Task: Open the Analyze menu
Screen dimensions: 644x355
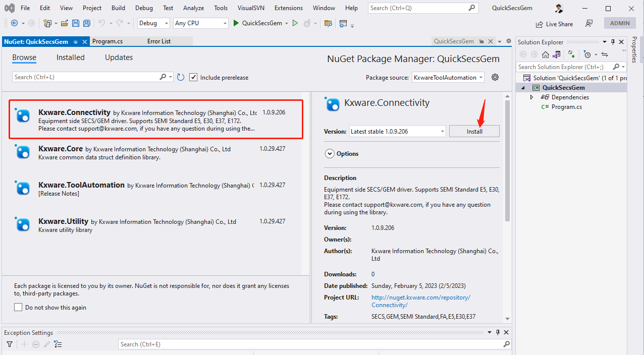Action: [194, 8]
